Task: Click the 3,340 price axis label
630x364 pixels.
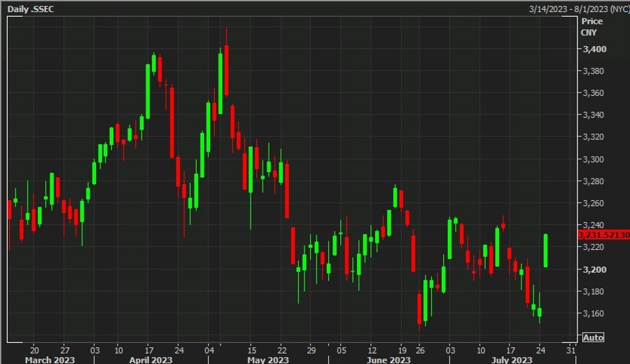Action: [x=593, y=115]
